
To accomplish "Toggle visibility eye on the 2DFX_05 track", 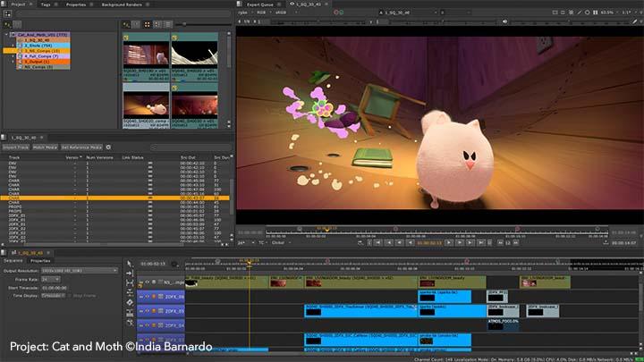I will [x=148, y=311].
